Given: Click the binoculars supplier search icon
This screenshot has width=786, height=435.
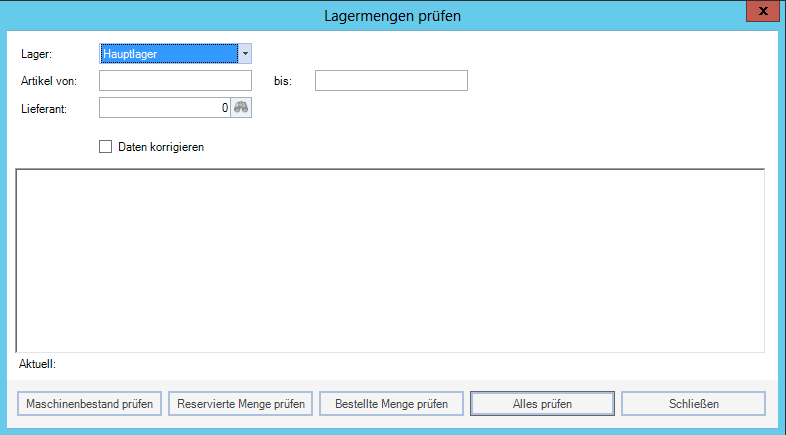Looking at the screenshot, I should tap(241, 107).
